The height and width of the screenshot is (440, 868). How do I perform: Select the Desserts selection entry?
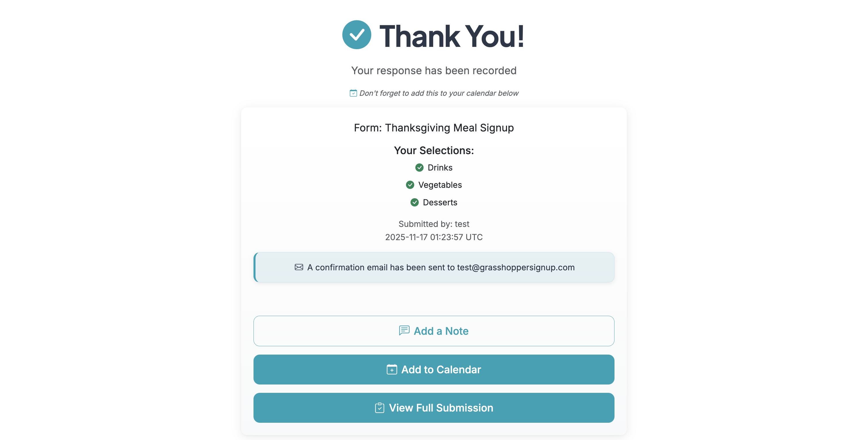tap(440, 202)
